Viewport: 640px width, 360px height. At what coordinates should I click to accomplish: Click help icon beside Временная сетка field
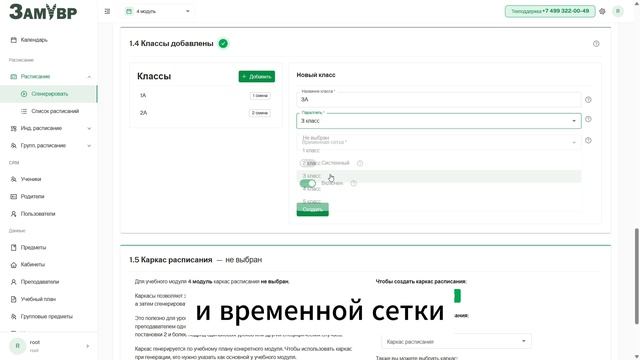(x=588, y=140)
